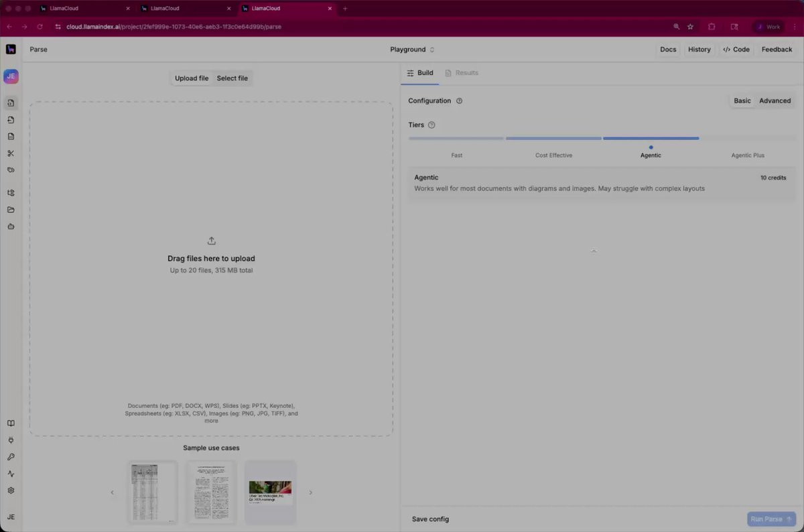Open the Docs button
The width and height of the screenshot is (804, 532).
pyautogui.click(x=668, y=50)
